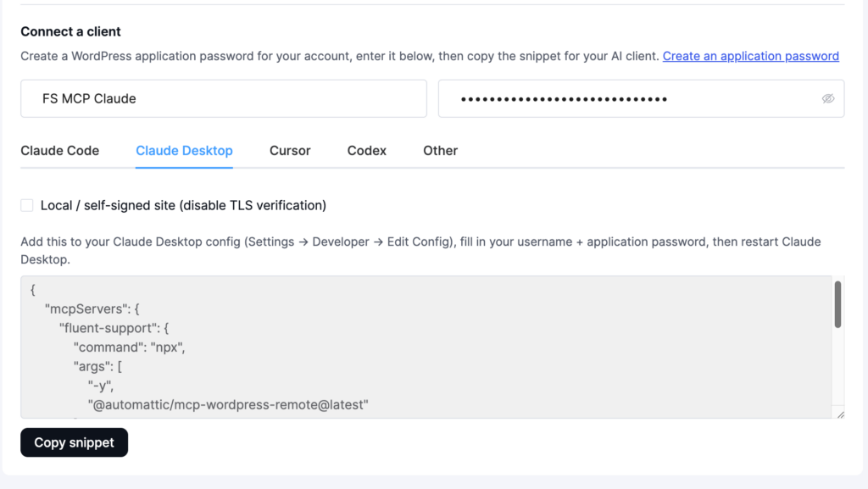Select the Claude Desktop tab
This screenshot has width=868, height=489.
tap(184, 151)
